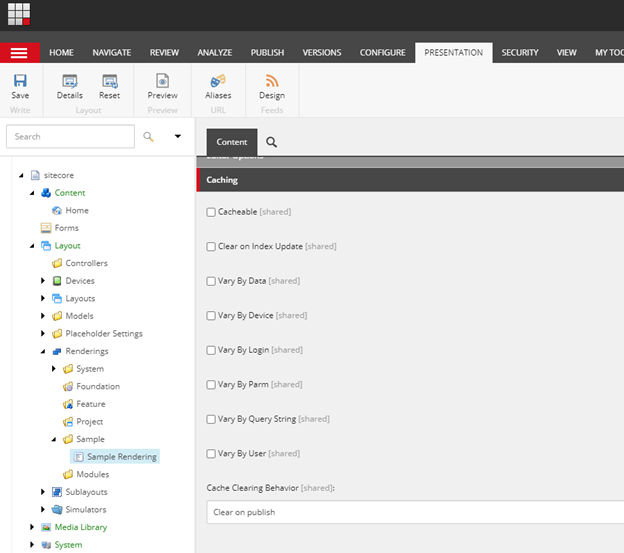Viewport: 624px width, 553px height.
Task: Open the Design feeds RSS icon
Action: coord(272,81)
